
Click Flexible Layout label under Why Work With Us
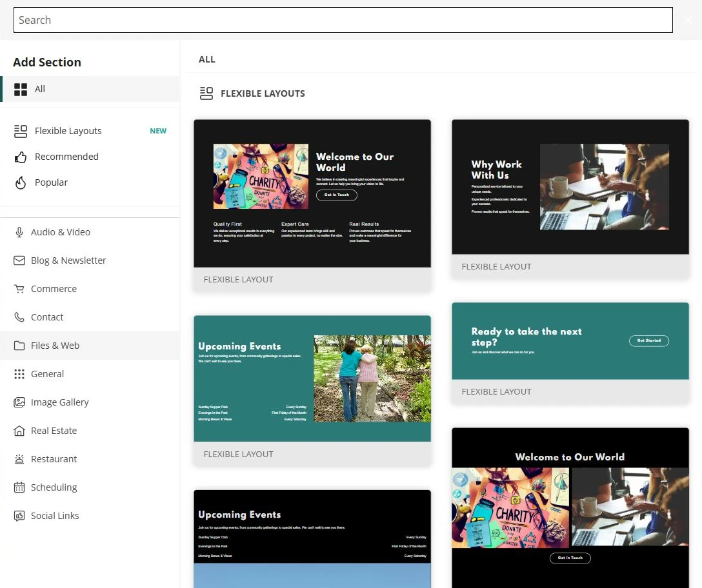[497, 267]
